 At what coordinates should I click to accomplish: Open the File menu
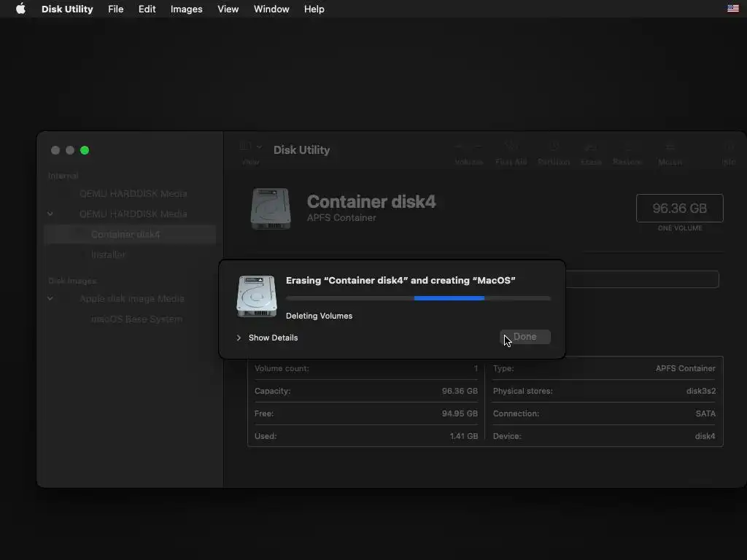(116, 9)
